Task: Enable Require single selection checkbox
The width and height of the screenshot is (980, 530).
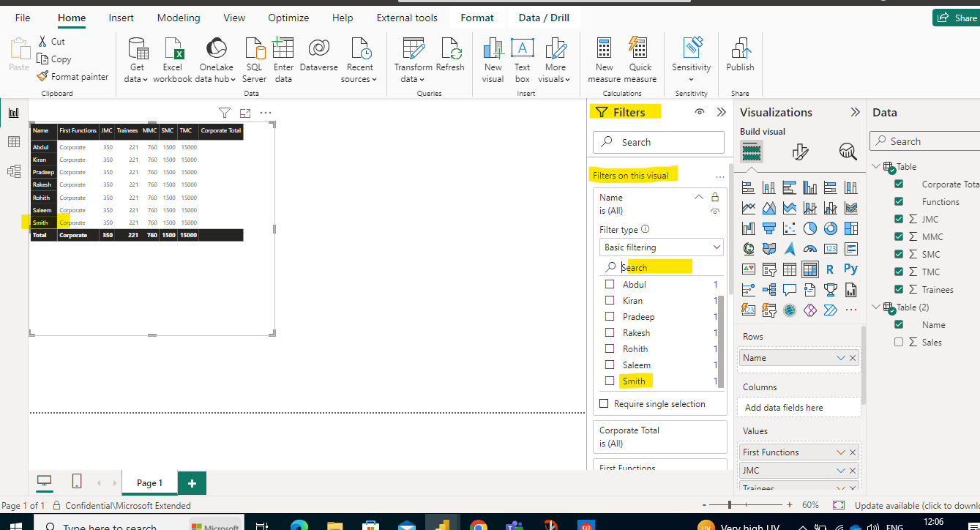Action: coord(604,403)
